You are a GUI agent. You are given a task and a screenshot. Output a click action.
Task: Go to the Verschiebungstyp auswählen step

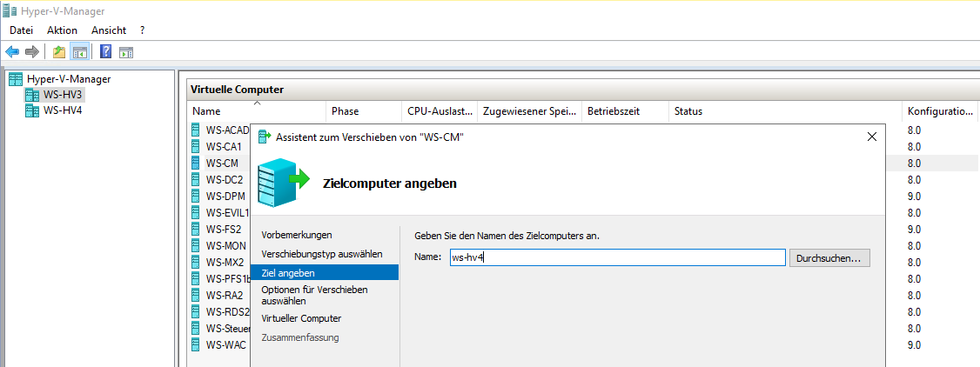[322, 254]
